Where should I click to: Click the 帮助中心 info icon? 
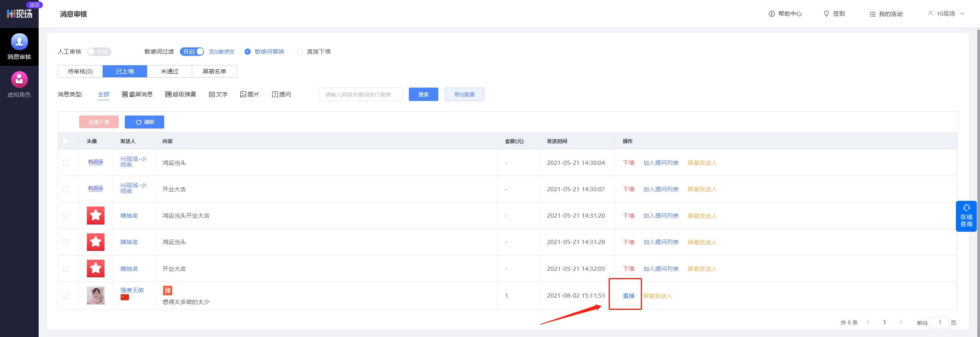coord(771,14)
